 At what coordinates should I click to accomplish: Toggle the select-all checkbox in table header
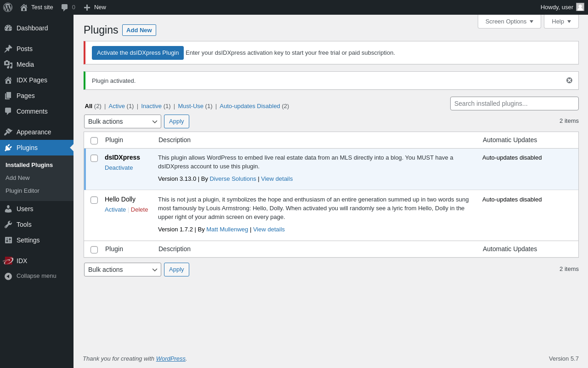point(94,141)
